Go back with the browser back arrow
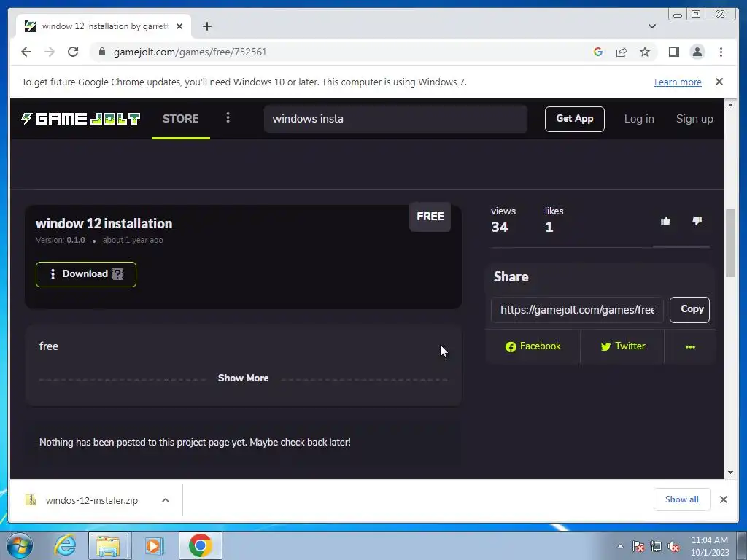 coord(26,52)
